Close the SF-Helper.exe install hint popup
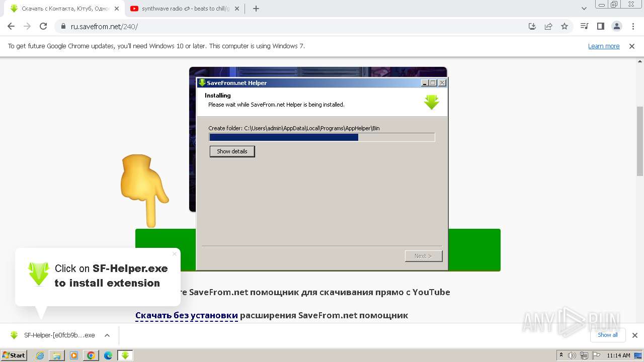Screen dimensions: 644x362 coord(175,254)
